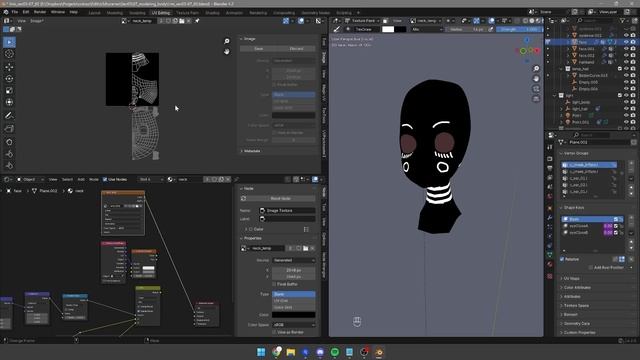Click the brush tool icon in viewport header

coord(337,29)
